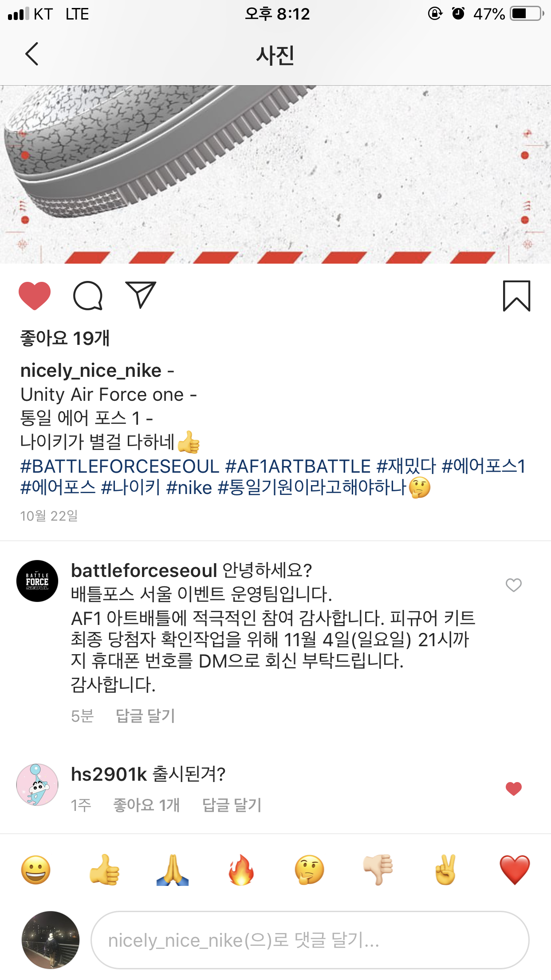Reply to battleforceseoul via 답글 달기

pyautogui.click(x=146, y=716)
